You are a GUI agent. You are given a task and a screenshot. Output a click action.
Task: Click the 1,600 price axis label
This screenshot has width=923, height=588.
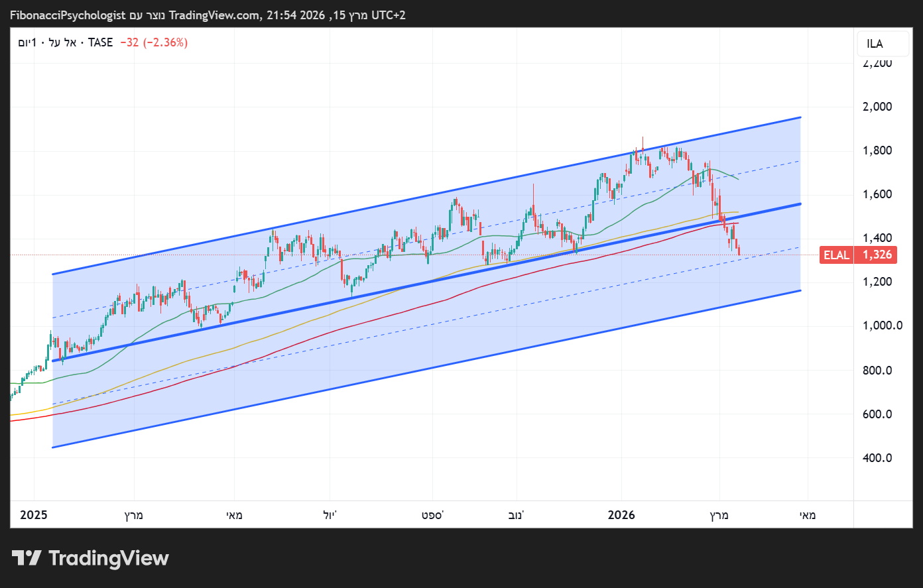(x=877, y=194)
